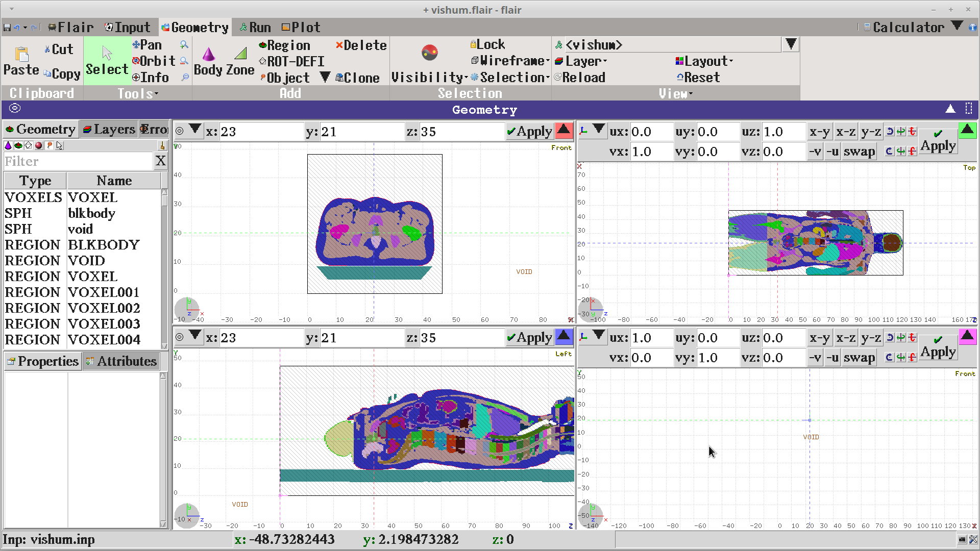This screenshot has width=980, height=551.
Task: Open axes dropdown in bottom-right viewport
Action: click(599, 337)
